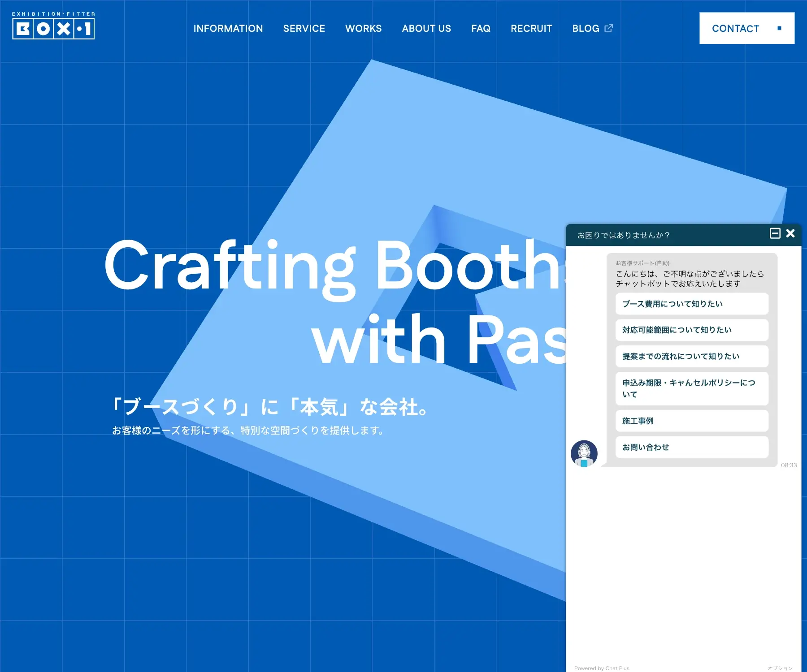Click the support agent avatar in the chat
Viewport: 807px width, 672px height.
(x=584, y=454)
